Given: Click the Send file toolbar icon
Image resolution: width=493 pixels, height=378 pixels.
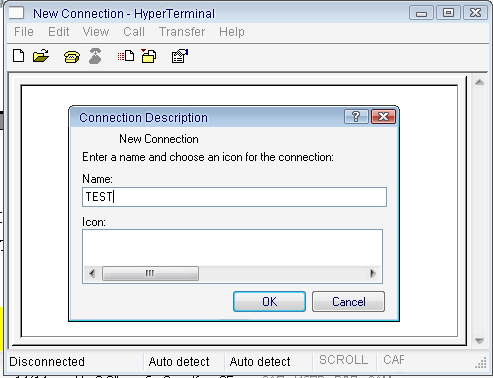Looking at the screenshot, I should coord(126,56).
